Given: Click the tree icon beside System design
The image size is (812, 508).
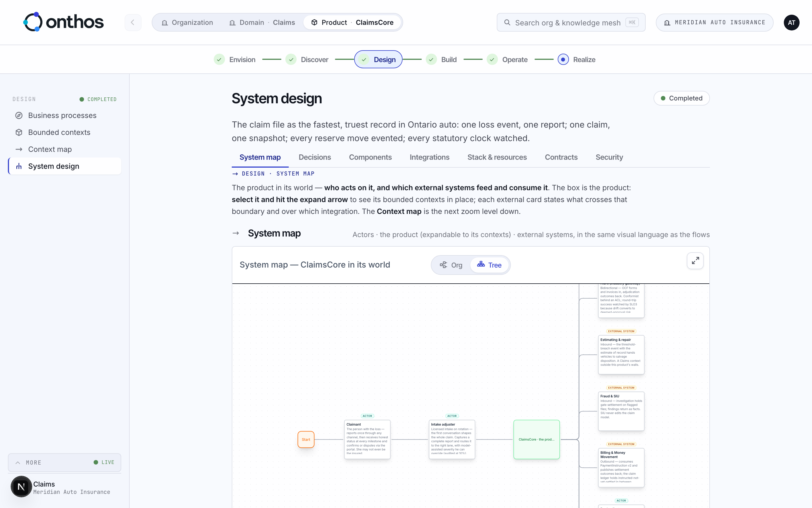Looking at the screenshot, I should point(19,166).
